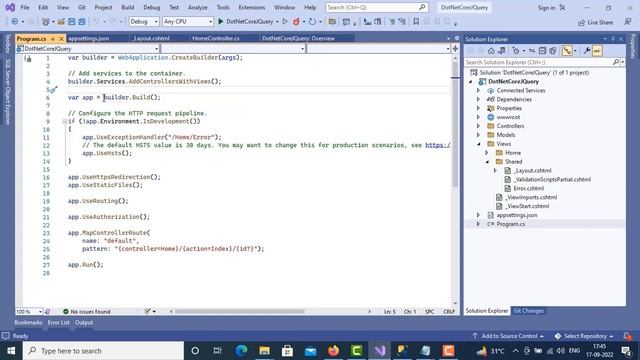Click Show All Files icon in Solution Explorer
This screenshot has width=640, height=360.
(553, 51)
